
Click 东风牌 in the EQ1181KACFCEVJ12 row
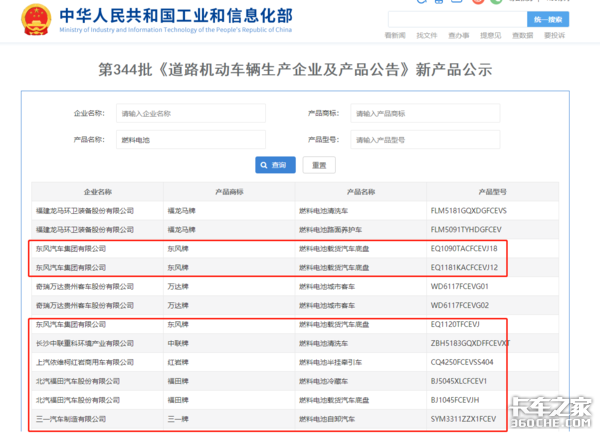(x=178, y=268)
